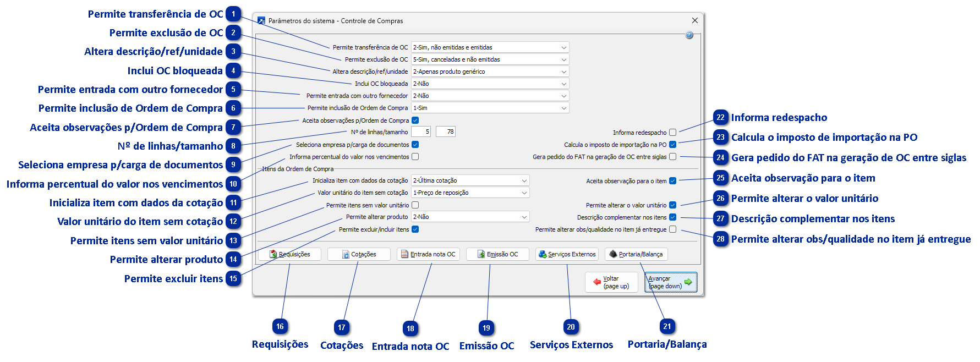Close the Parâmetros do sistema dialog

(x=694, y=20)
